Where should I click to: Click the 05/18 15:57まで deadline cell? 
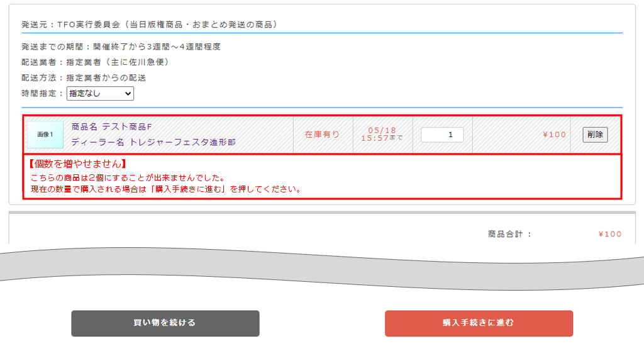coord(382,134)
